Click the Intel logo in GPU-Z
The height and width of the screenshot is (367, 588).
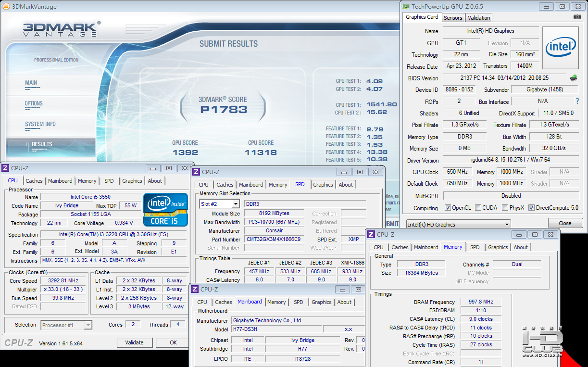coord(560,47)
